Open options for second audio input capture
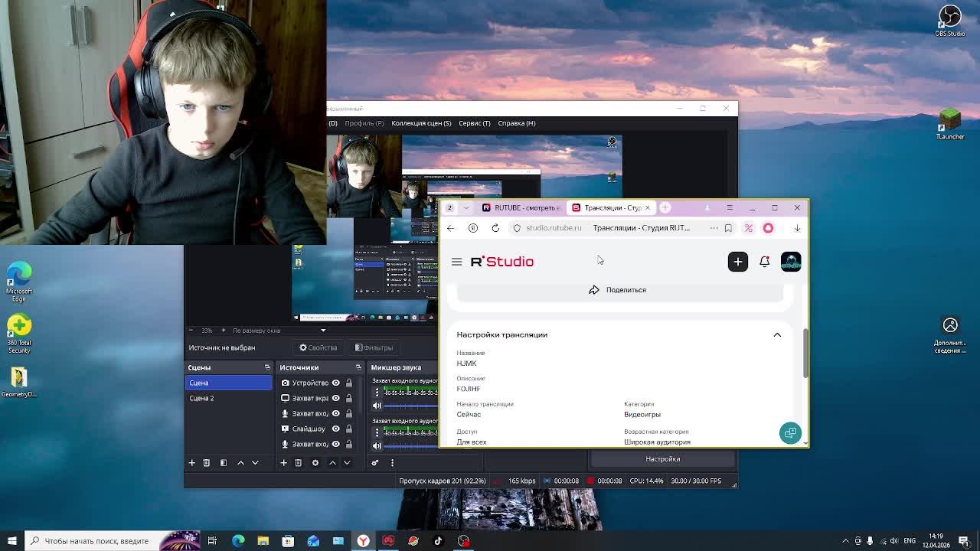980x551 pixels. (x=377, y=432)
